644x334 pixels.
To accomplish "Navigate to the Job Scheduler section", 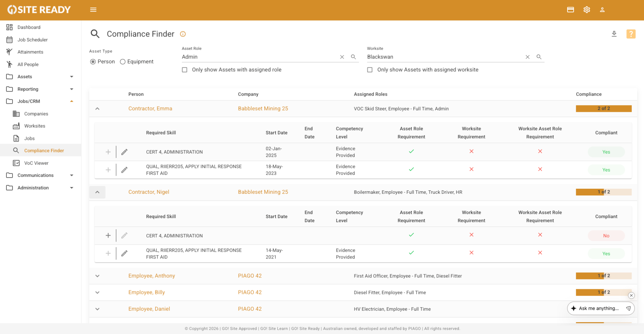I will 33,40.
